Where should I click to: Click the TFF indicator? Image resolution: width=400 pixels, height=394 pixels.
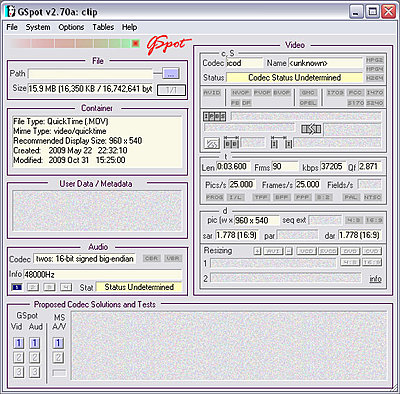pyautogui.click(x=261, y=197)
